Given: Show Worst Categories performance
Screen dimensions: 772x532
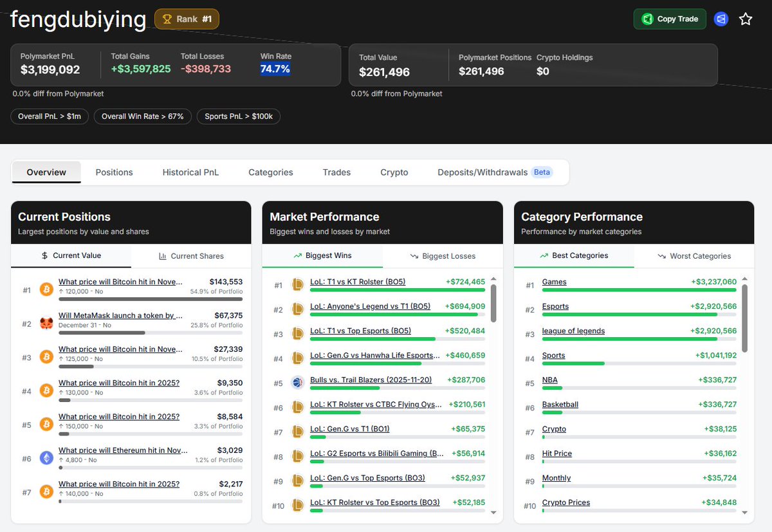Looking at the screenshot, I should click(x=695, y=256).
